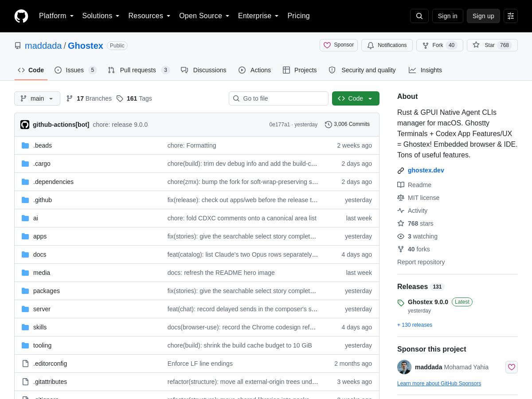Open 'docs: refresh the README hero image' commit
This screenshot has width=532, height=399.
click(x=221, y=273)
